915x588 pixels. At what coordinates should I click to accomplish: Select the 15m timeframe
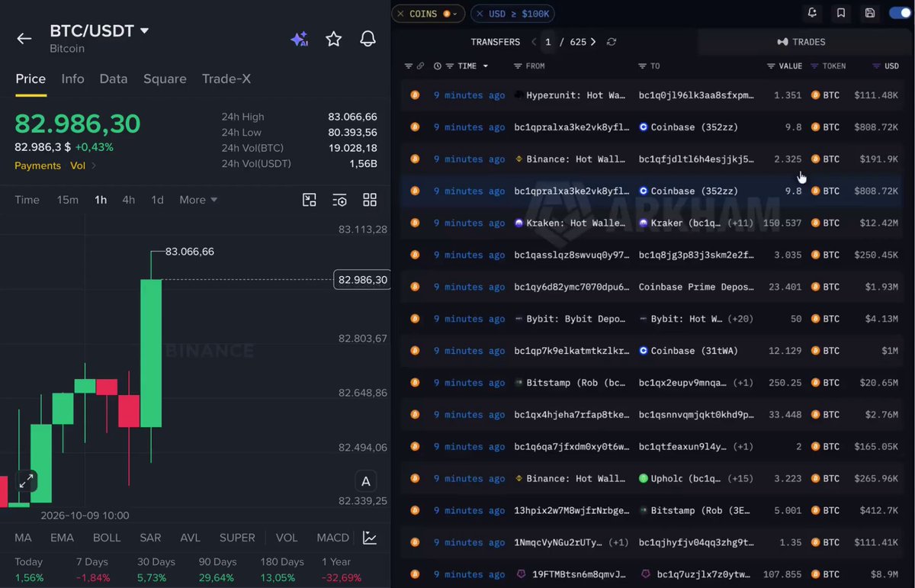[x=68, y=200]
